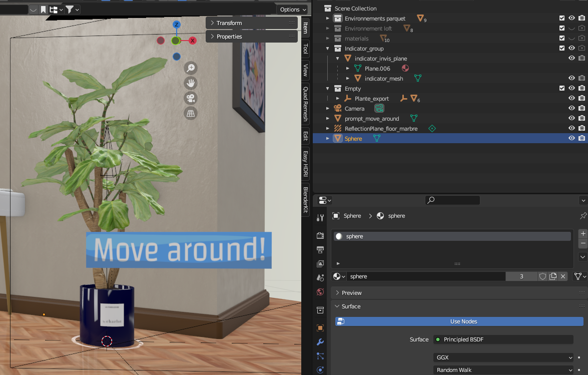Click the blue Z axis gizmo handle
Viewport: 588px width, 375px height.
(x=176, y=25)
